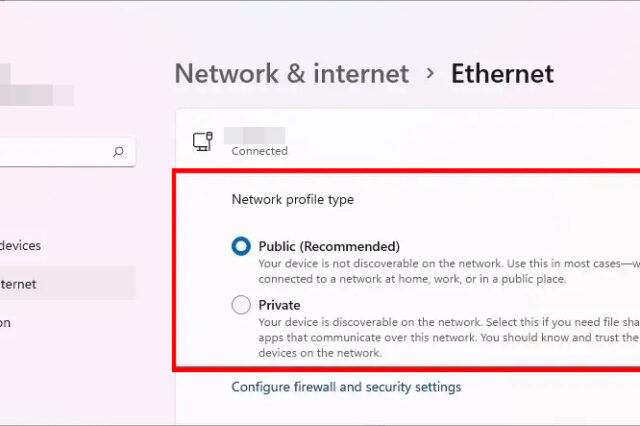This screenshot has height=426, width=640.
Task: Go back to Network & internet breadcrumb
Action: 291,73
